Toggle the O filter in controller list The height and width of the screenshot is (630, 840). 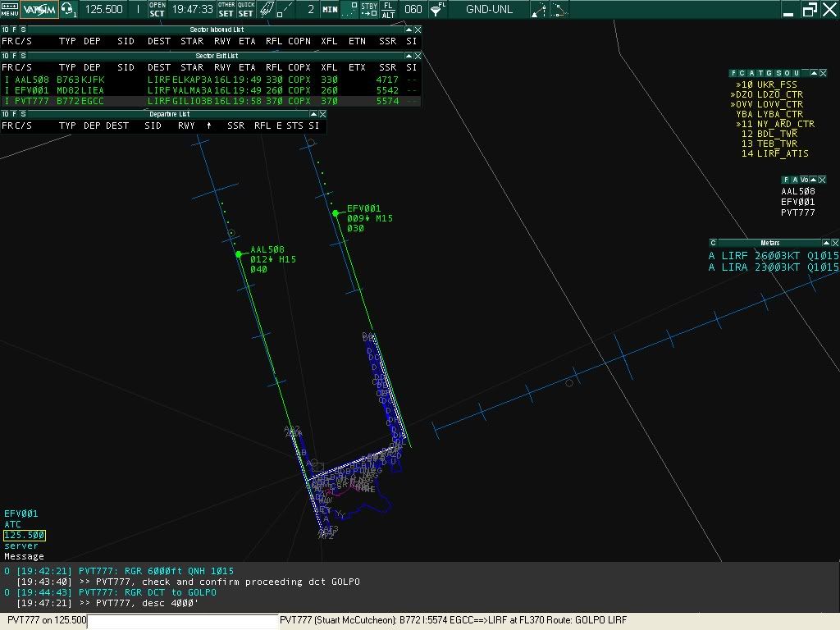(x=787, y=73)
